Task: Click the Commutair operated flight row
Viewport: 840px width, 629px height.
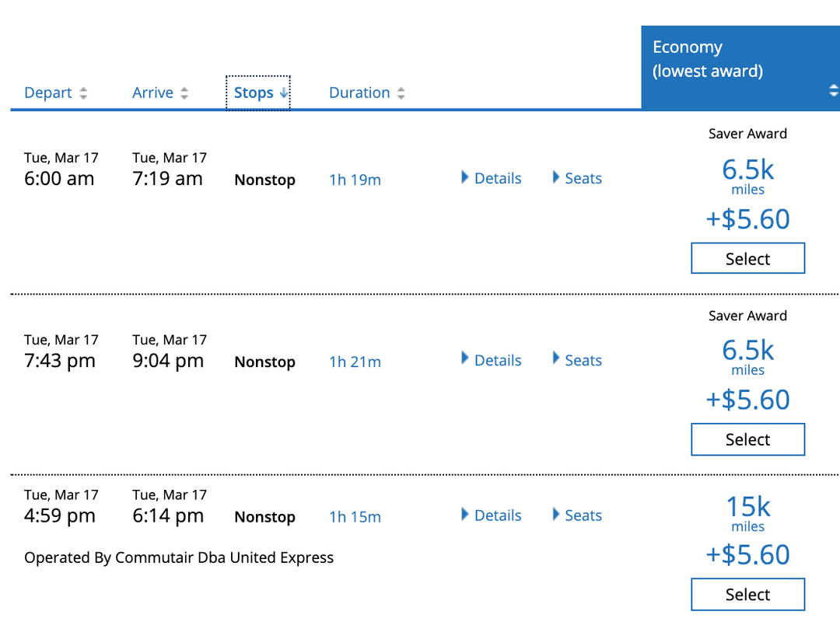Action: pos(178,557)
